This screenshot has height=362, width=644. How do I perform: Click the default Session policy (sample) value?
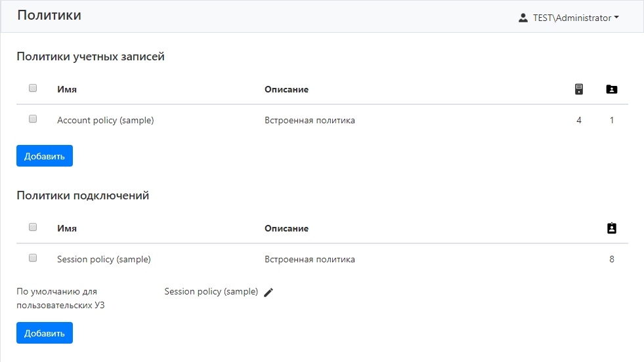[211, 291]
